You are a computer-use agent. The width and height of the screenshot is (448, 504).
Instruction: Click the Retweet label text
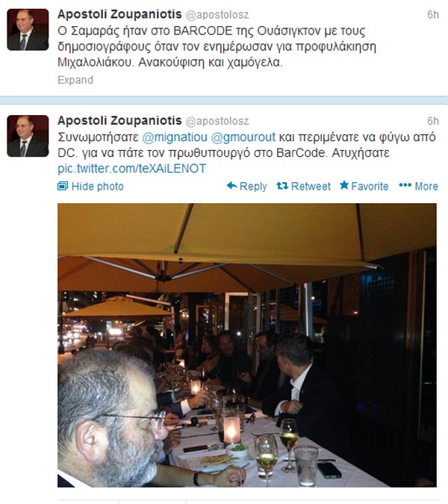click(x=311, y=186)
